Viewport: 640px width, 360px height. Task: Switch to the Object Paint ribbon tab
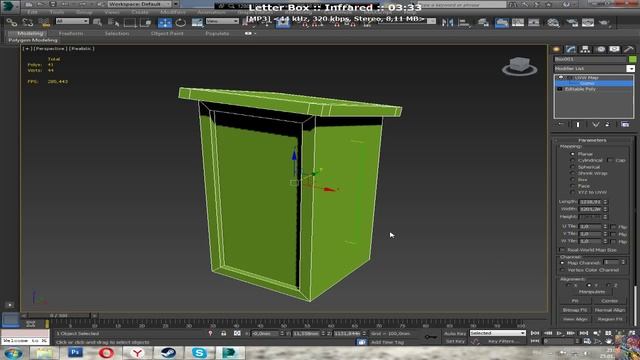tap(167, 33)
